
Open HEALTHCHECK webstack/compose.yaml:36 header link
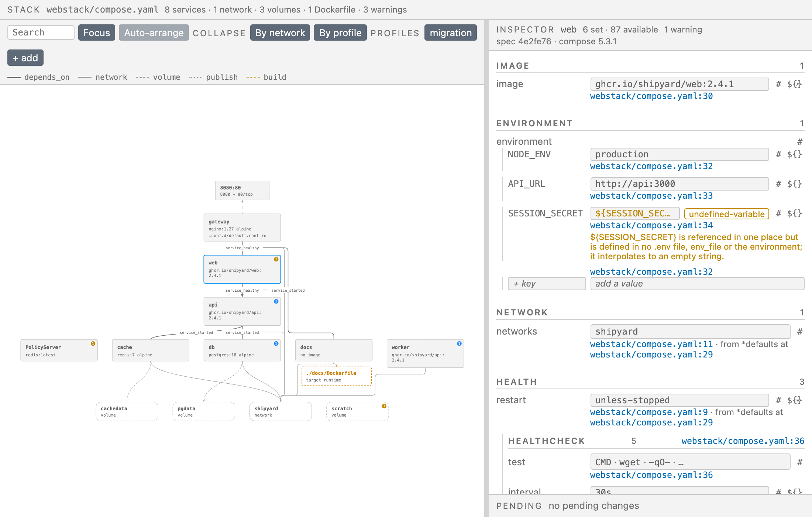743,441
